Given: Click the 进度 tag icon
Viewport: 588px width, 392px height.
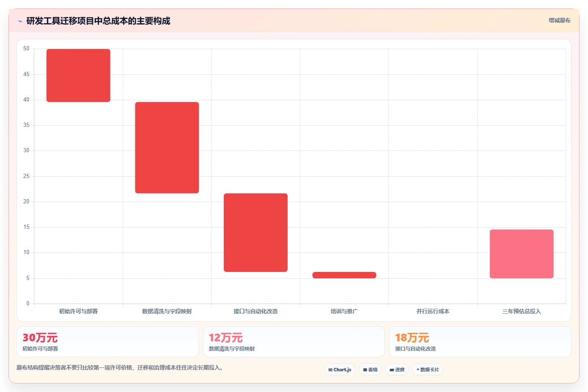Looking at the screenshot, I should tap(392, 370).
